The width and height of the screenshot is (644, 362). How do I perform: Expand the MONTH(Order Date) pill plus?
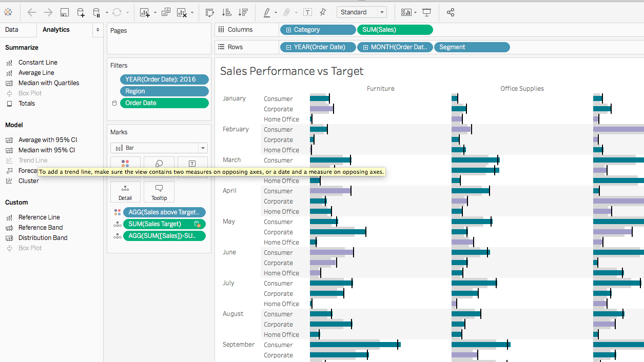click(x=365, y=47)
